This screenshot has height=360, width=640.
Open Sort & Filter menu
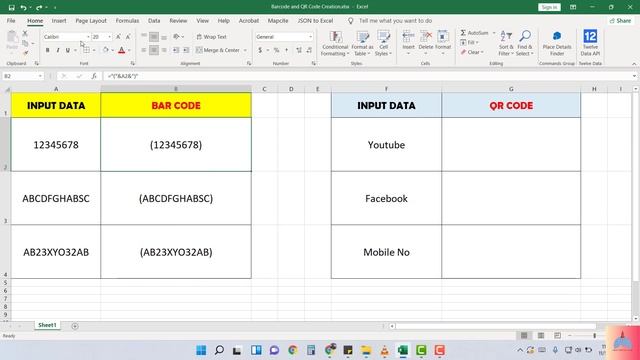tap(506, 43)
